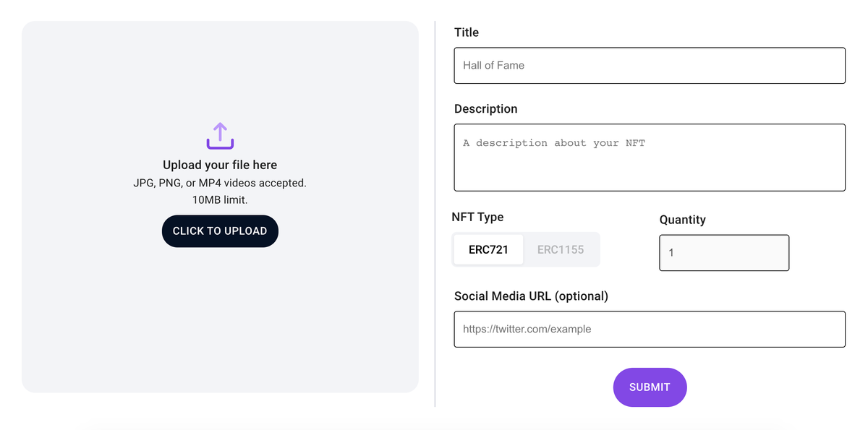Viewport: 868px width, 430px height.
Task: Click the accepted file formats text
Action: (220, 184)
